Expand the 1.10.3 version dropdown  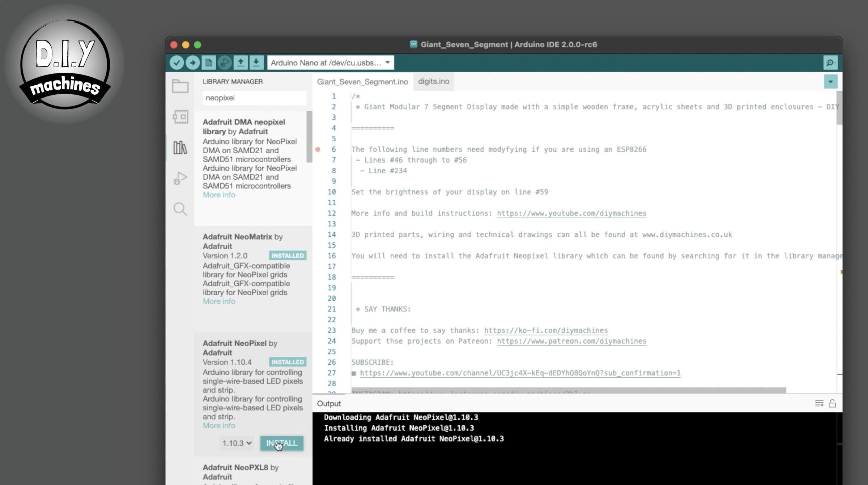tap(237, 443)
